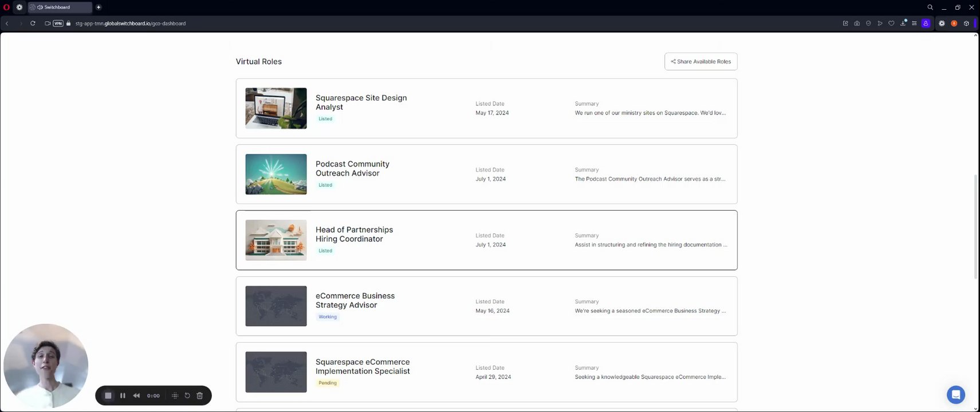
Task: Open a new tab with the plus button
Action: click(x=99, y=7)
